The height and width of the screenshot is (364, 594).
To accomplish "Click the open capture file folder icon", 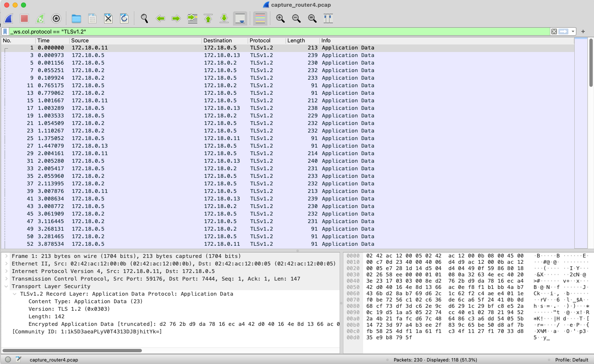I will click(76, 18).
